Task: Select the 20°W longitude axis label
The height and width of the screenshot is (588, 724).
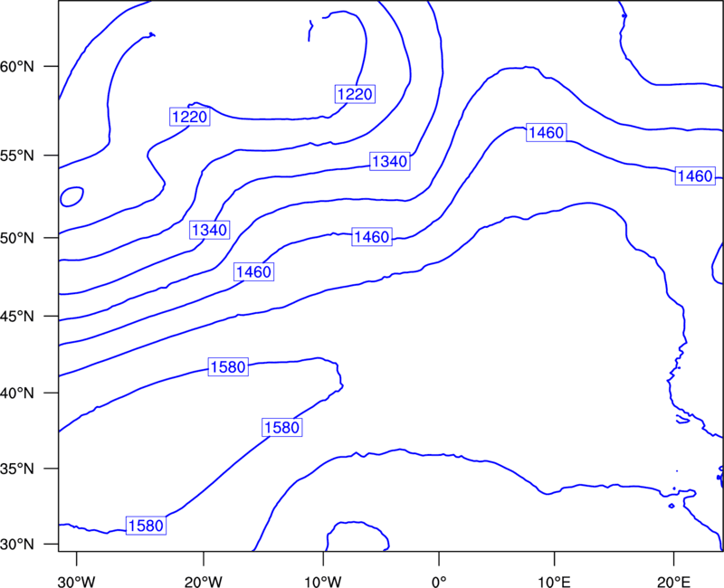Action: [204, 582]
